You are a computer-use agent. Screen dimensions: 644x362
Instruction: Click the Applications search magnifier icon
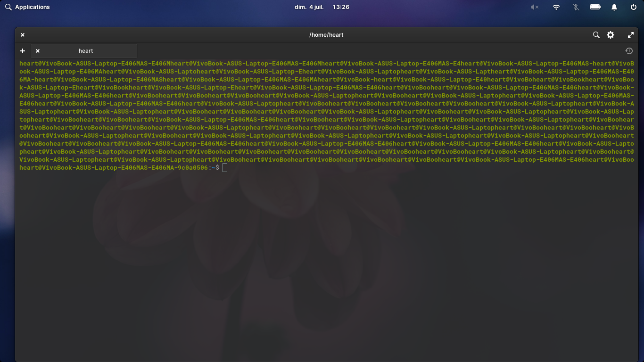8,7
